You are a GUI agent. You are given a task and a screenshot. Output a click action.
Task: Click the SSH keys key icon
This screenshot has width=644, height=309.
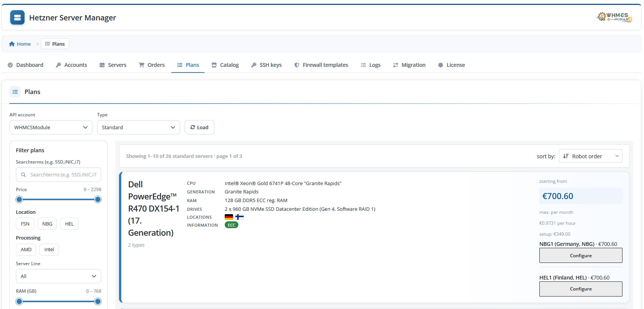coord(254,65)
